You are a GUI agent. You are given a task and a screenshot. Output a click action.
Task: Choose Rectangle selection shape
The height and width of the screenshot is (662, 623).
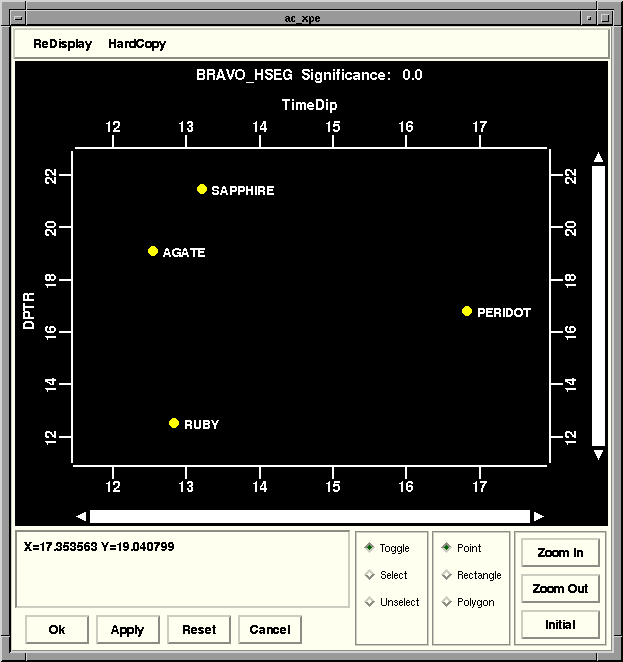(x=447, y=575)
